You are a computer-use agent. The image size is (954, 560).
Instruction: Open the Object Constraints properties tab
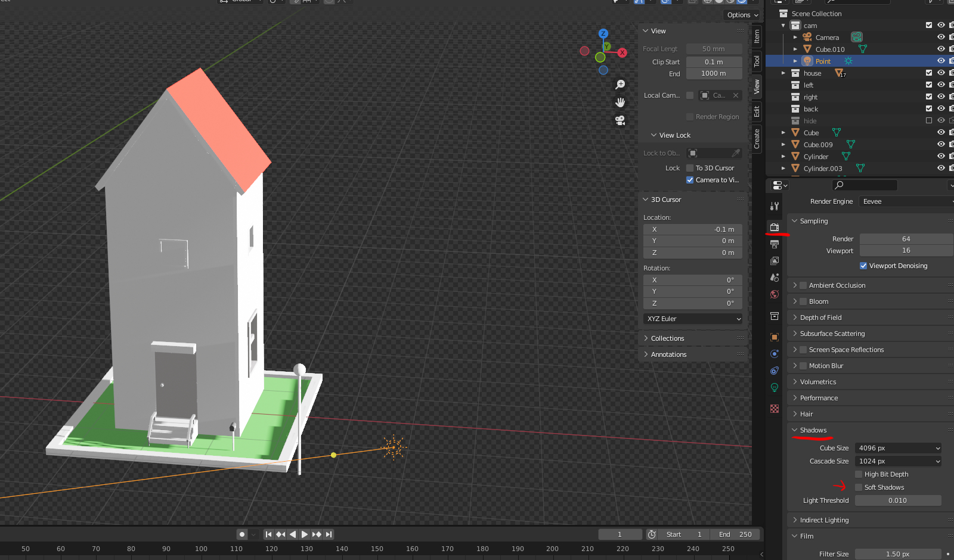(x=775, y=371)
